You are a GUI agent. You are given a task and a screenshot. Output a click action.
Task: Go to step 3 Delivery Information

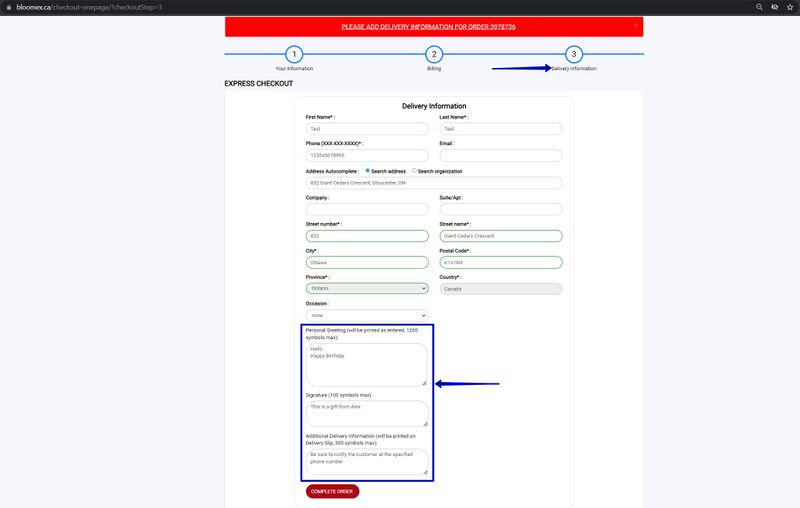[x=574, y=54]
